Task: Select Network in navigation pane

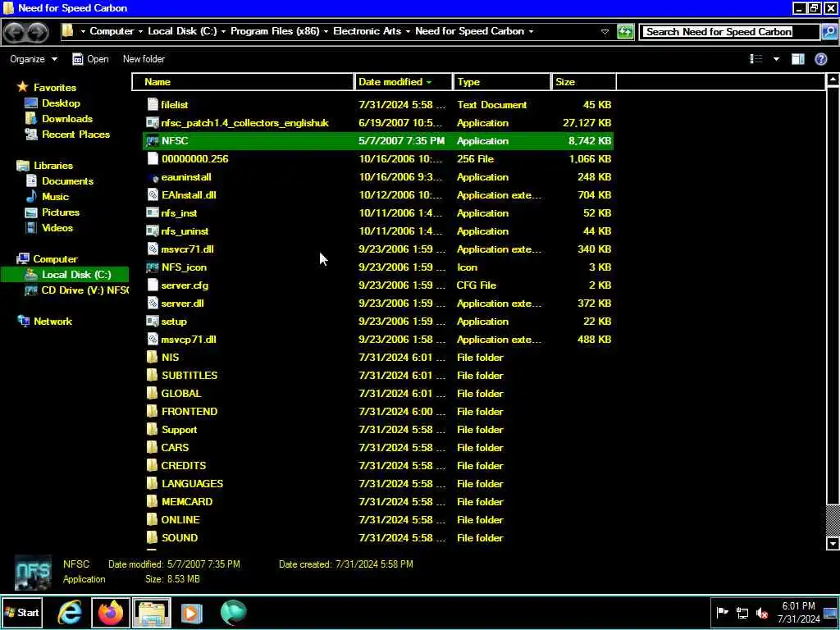Action: click(x=52, y=322)
